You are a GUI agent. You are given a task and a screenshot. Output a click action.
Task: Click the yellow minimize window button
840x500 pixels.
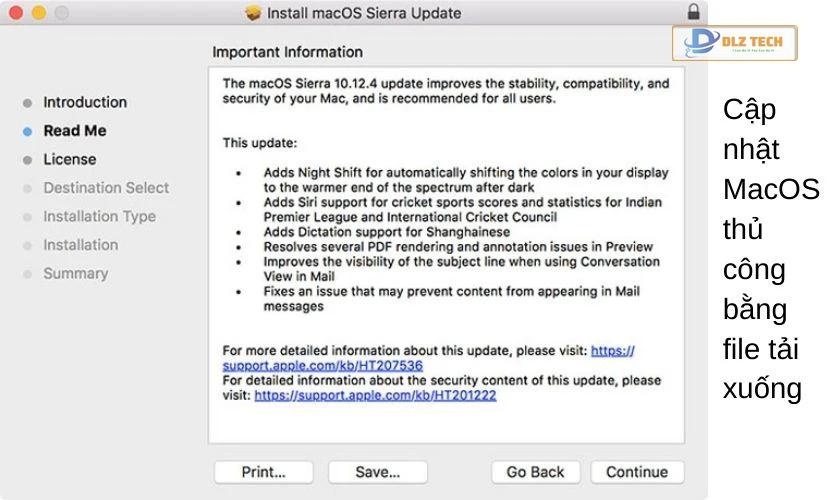pos(39,13)
